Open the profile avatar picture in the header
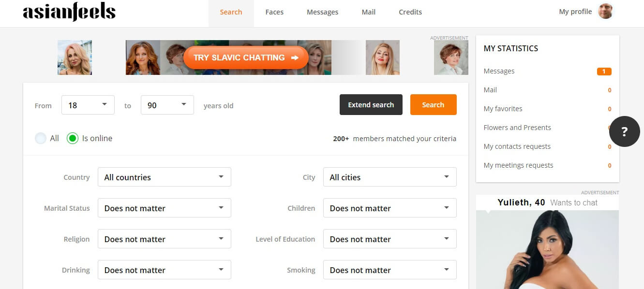Image resolution: width=644 pixels, height=289 pixels. pos(606,12)
